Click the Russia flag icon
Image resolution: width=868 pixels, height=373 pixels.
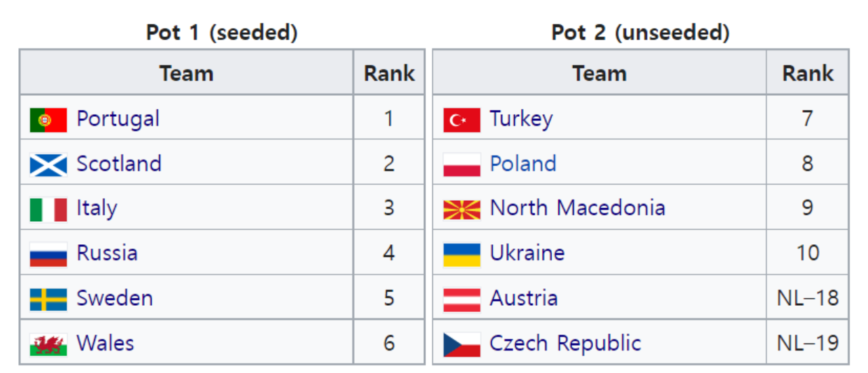point(48,255)
